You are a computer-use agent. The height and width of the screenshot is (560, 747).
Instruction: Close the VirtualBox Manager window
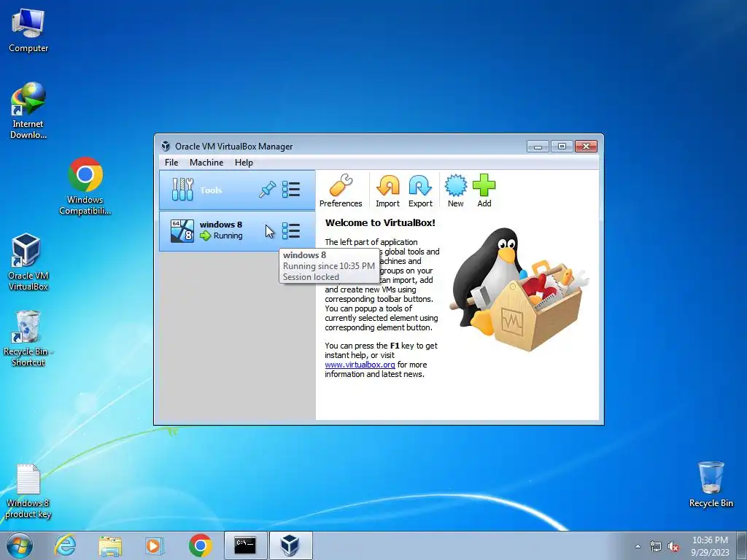point(586,146)
